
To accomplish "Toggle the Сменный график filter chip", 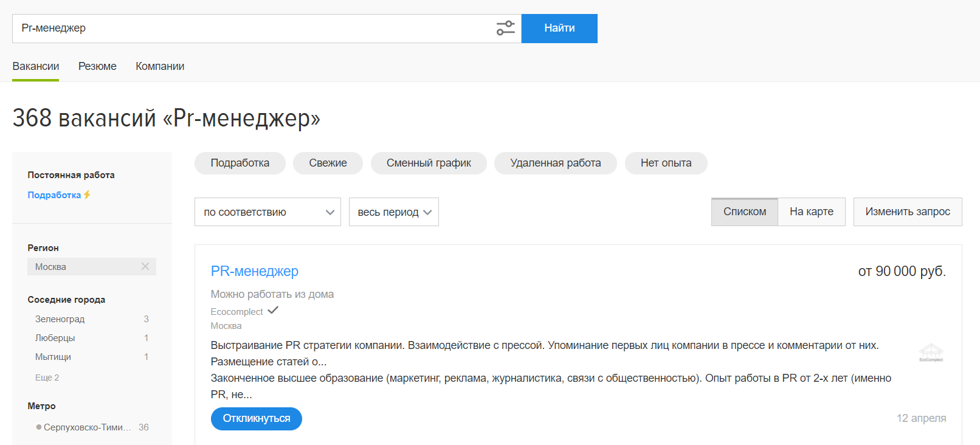I will [x=429, y=163].
